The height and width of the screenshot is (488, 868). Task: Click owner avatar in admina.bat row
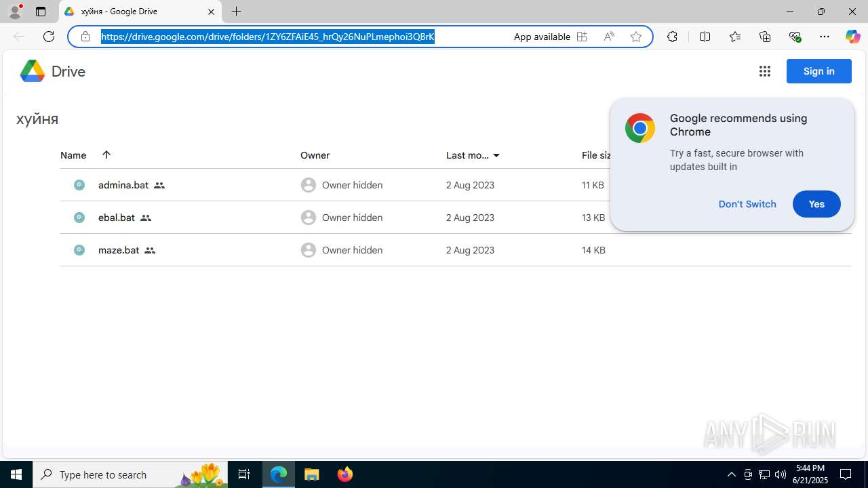pos(309,185)
